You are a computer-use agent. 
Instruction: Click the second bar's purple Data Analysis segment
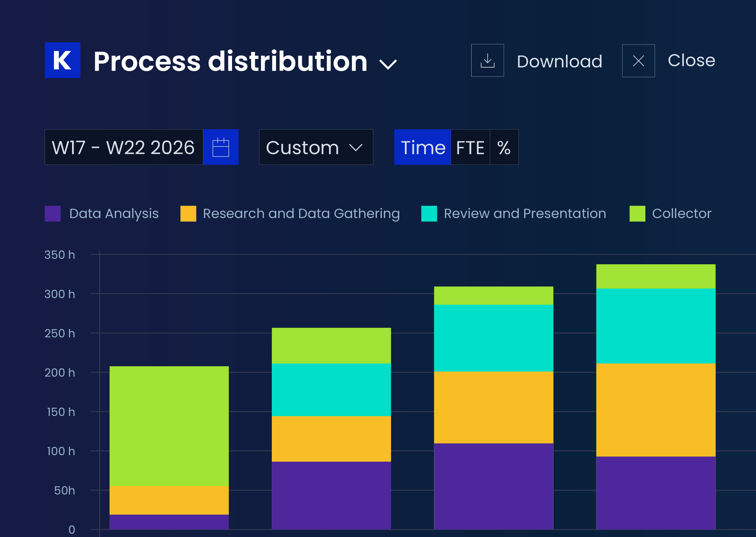(331, 495)
